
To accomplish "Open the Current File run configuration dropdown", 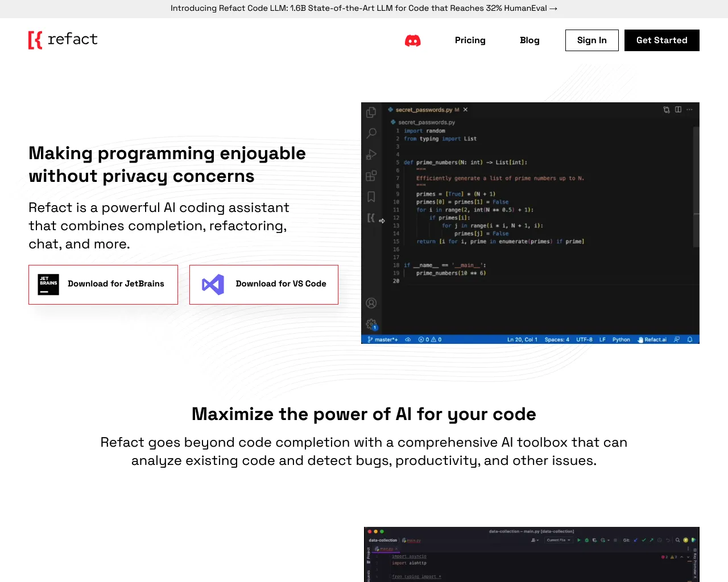I will tap(559, 540).
